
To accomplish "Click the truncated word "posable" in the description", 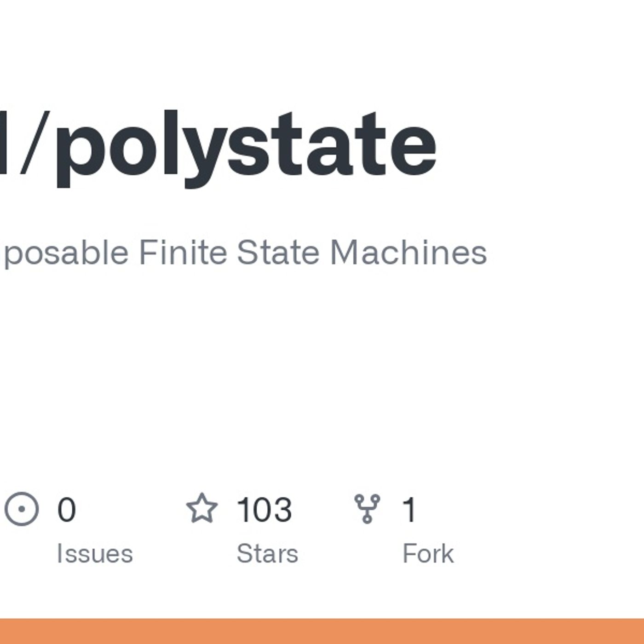I will [66, 253].
